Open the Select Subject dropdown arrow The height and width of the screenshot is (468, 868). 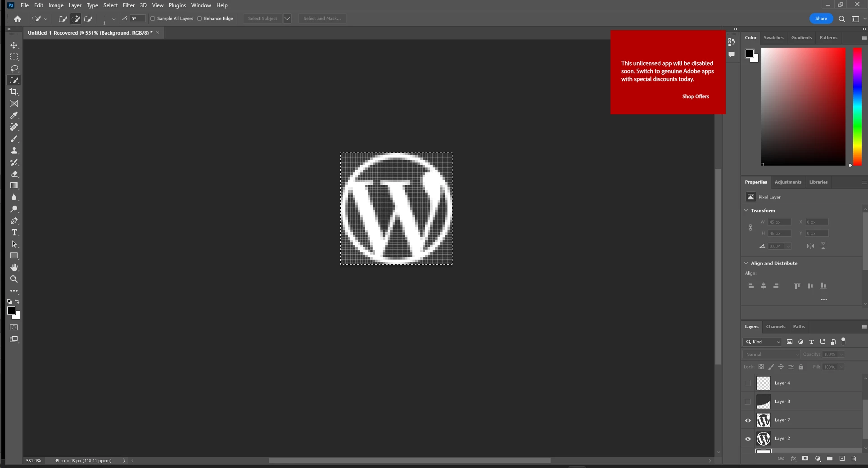287,18
